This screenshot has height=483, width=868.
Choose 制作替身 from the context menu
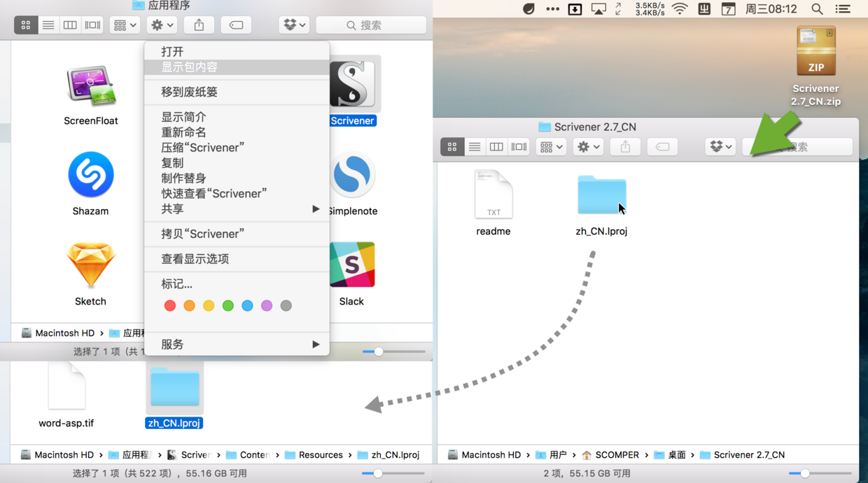(x=237, y=178)
